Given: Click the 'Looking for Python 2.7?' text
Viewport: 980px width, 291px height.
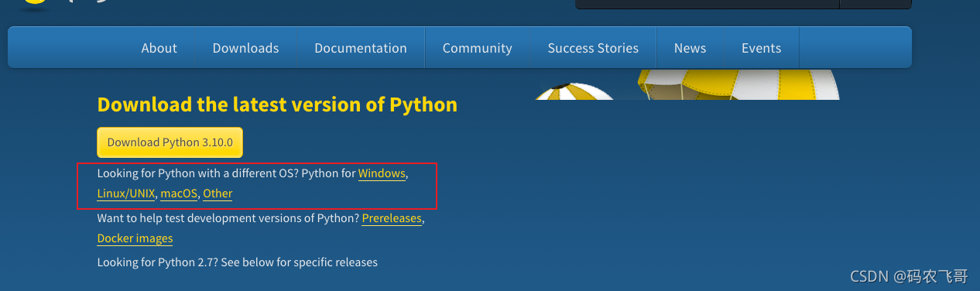Looking at the screenshot, I should tap(157, 262).
